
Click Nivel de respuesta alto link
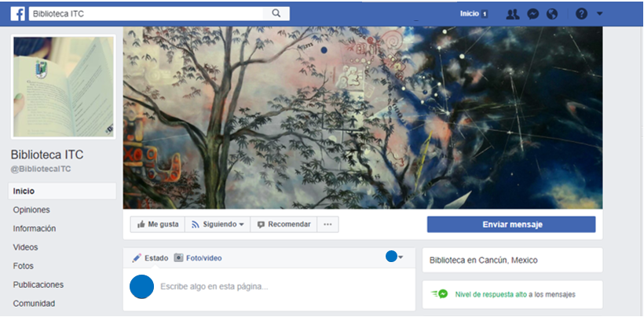pyautogui.click(x=491, y=294)
